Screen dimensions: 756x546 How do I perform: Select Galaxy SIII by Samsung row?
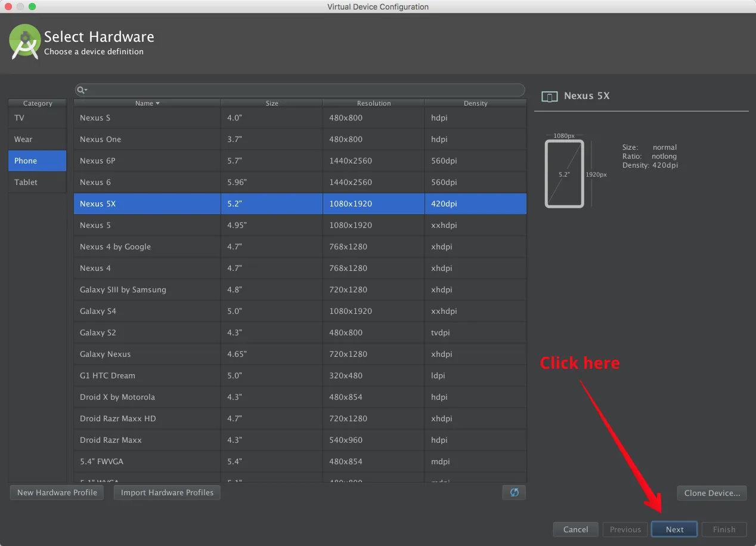tap(300, 290)
